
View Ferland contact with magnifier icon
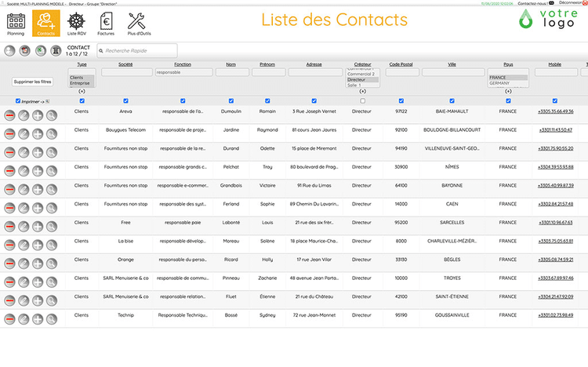52,208
